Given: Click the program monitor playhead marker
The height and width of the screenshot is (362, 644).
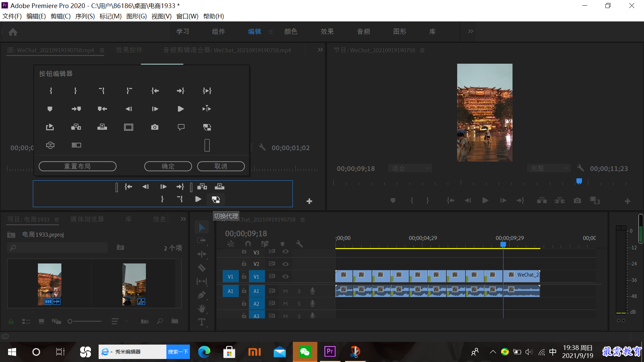Looking at the screenshot, I should coord(579,181).
